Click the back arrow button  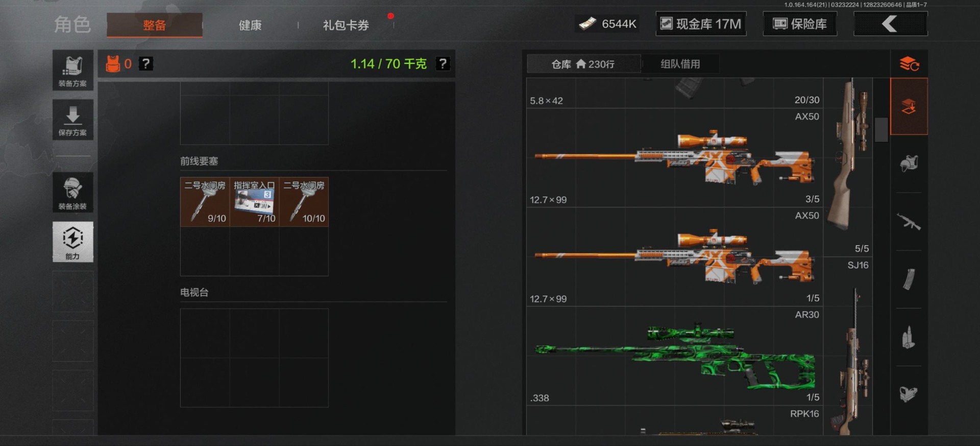891,24
